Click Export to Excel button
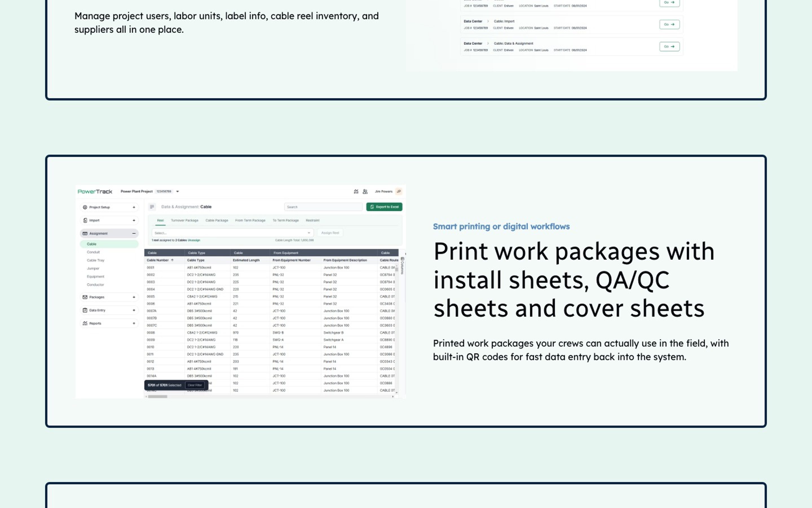Screen dimensions: 812x508 [x=384, y=207]
